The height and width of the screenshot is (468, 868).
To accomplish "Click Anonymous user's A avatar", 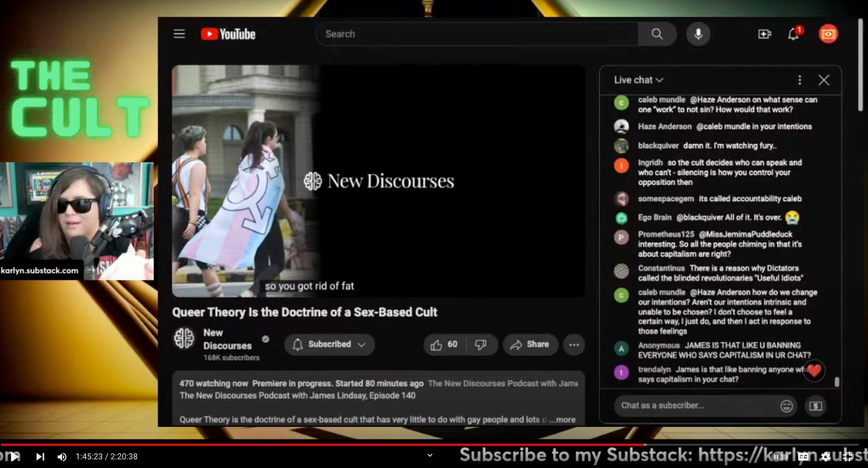I will point(621,349).
